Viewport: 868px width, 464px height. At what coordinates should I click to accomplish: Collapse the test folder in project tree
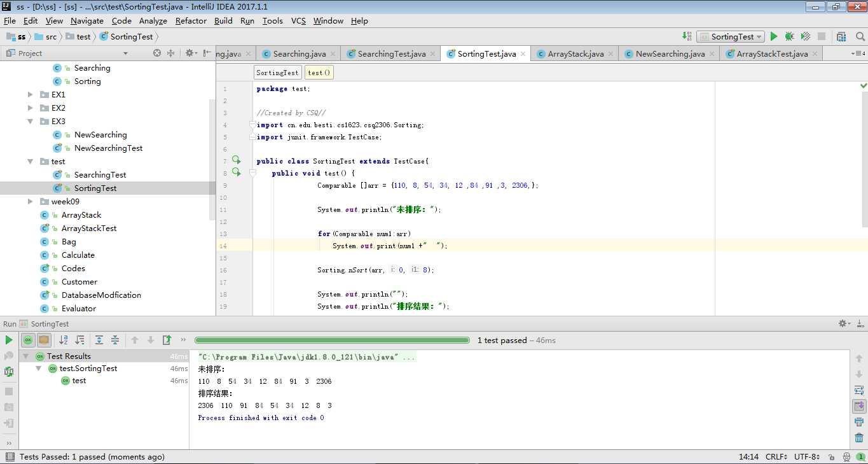[30, 161]
